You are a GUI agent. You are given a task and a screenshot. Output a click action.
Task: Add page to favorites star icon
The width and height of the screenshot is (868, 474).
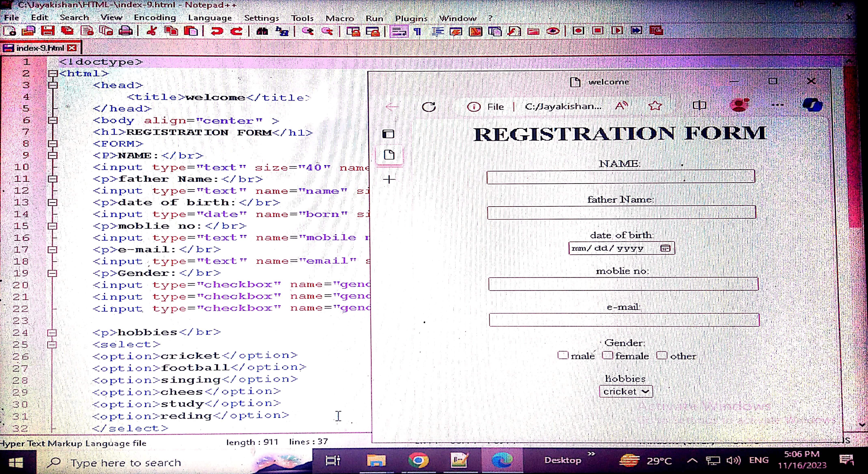[x=655, y=106]
